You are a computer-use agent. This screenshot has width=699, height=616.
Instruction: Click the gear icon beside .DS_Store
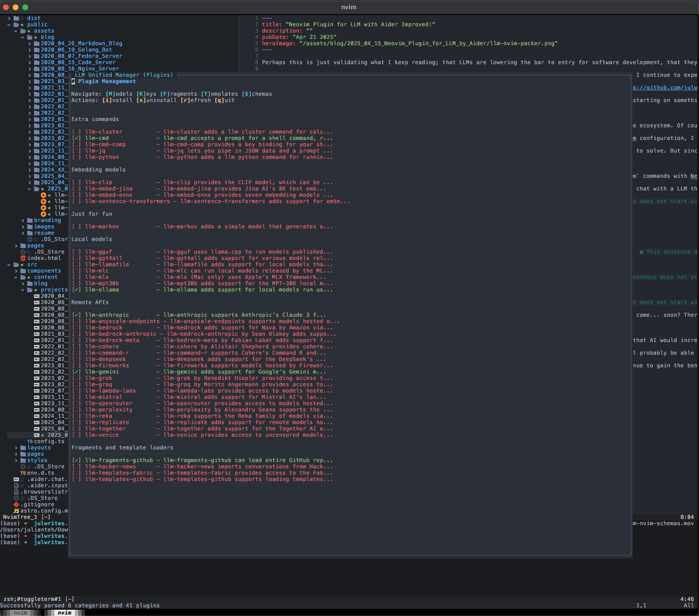point(16,498)
